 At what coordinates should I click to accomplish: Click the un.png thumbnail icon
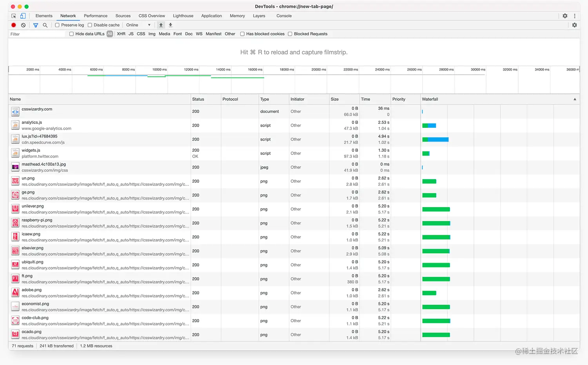(x=15, y=181)
